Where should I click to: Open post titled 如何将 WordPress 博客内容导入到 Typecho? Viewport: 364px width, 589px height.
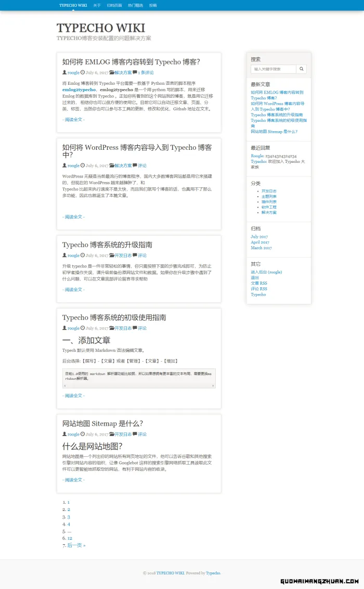coord(137,151)
